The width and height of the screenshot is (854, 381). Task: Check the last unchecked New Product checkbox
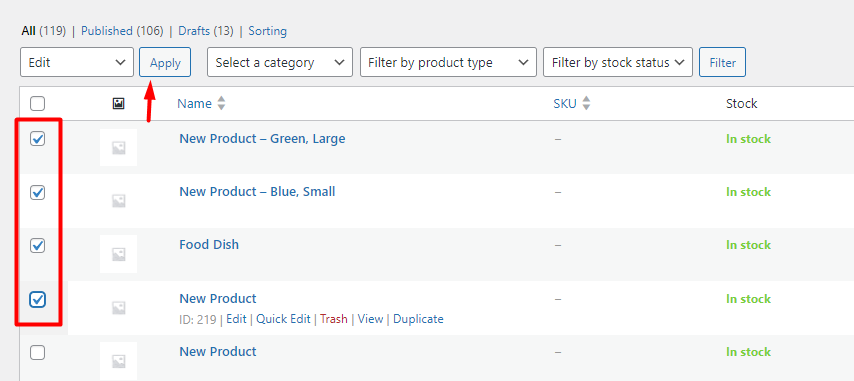point(38,353)
